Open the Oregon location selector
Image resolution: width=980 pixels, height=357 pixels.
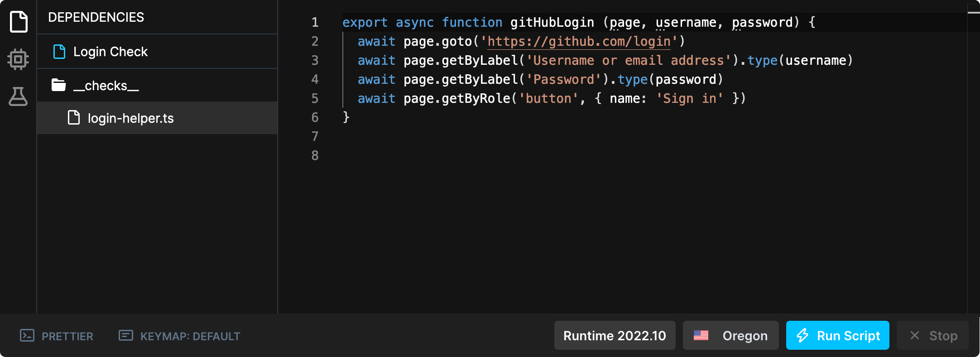[730, 336]
